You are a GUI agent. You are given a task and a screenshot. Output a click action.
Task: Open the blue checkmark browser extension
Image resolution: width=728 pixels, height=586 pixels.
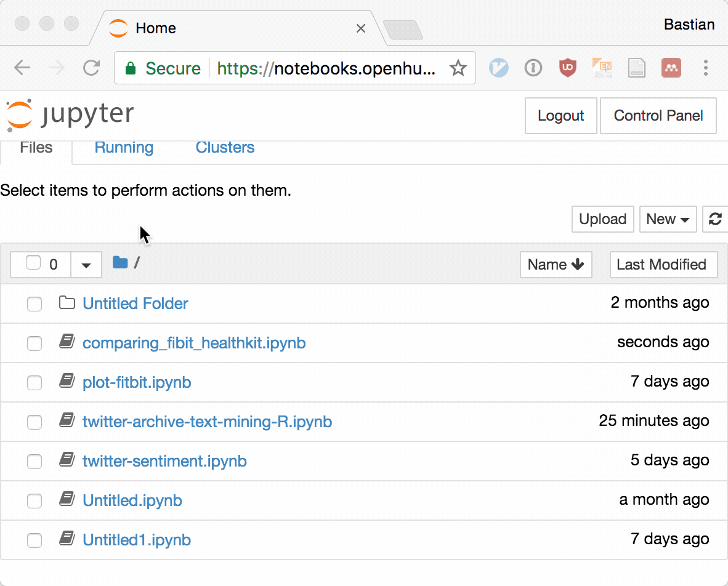[499, 68]
